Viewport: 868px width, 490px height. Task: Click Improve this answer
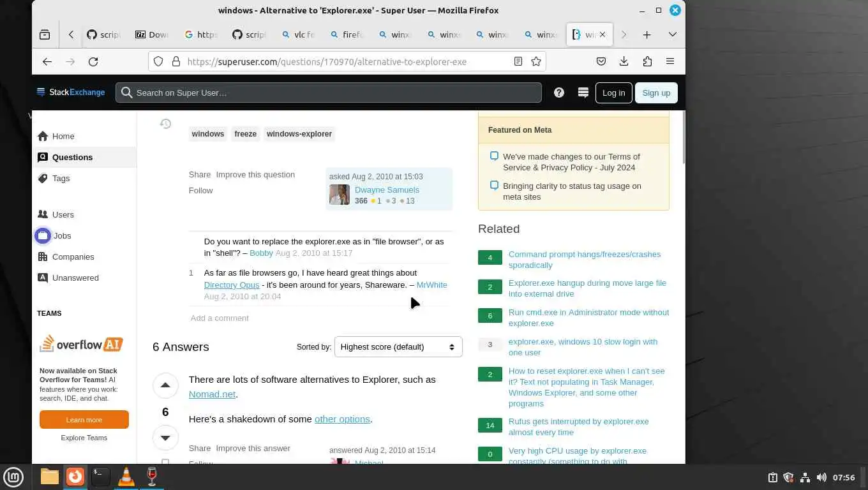[253, 448]
